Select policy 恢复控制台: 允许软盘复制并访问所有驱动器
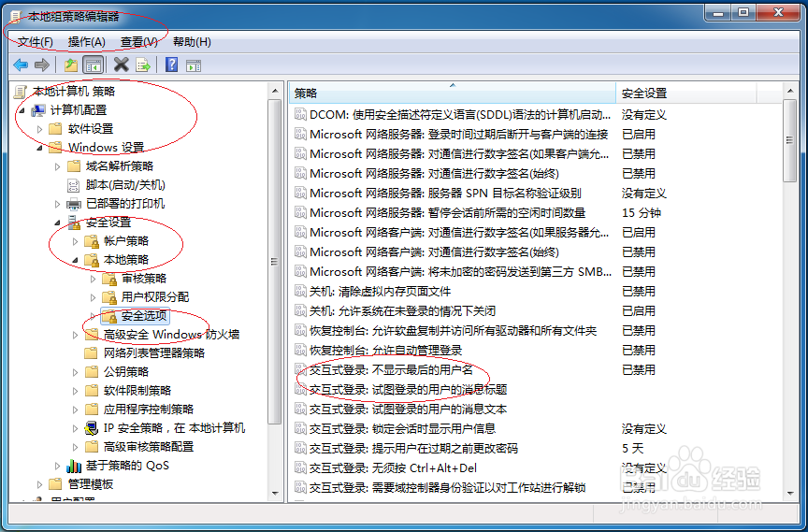The width and height of the screenshot is (808, 532). point(453,330)
